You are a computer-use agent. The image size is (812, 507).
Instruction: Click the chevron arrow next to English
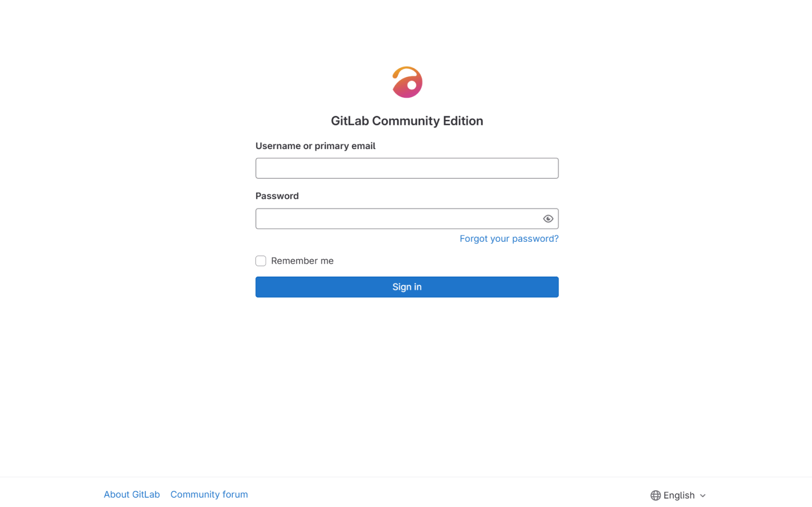702,496
